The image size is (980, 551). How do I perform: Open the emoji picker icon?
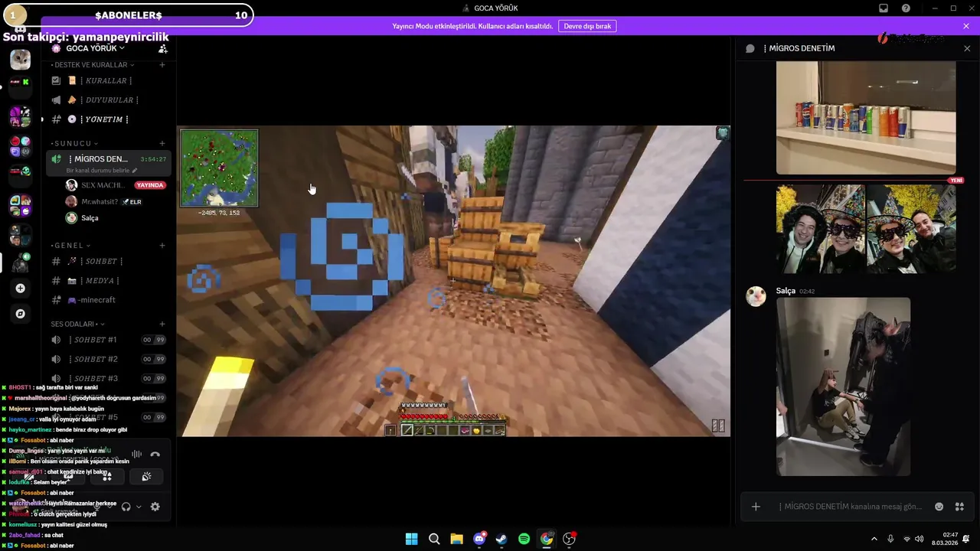pyautogui.click(x=939, y=507)
